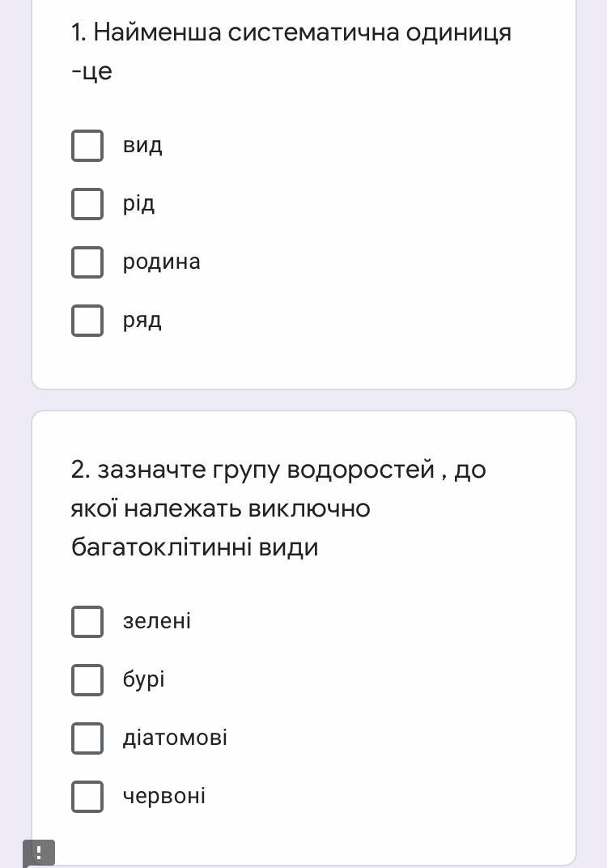Click the 'червоні' option label text

pos(164,797)
